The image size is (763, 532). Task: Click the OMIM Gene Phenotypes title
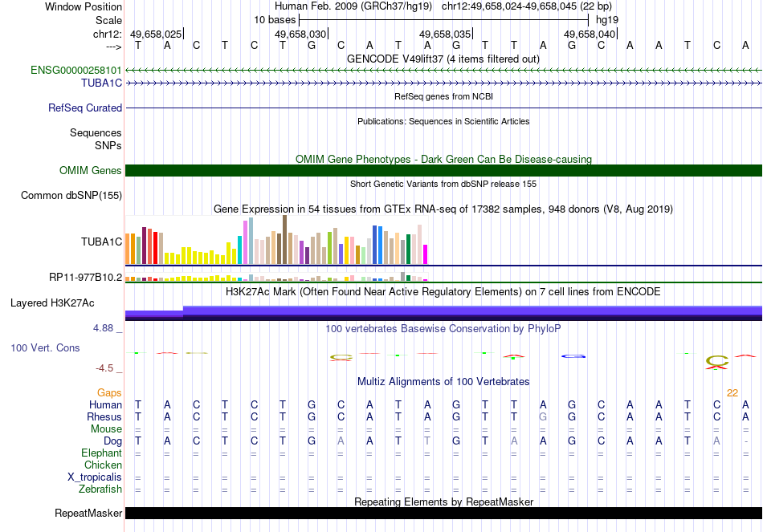pos(443,159)
